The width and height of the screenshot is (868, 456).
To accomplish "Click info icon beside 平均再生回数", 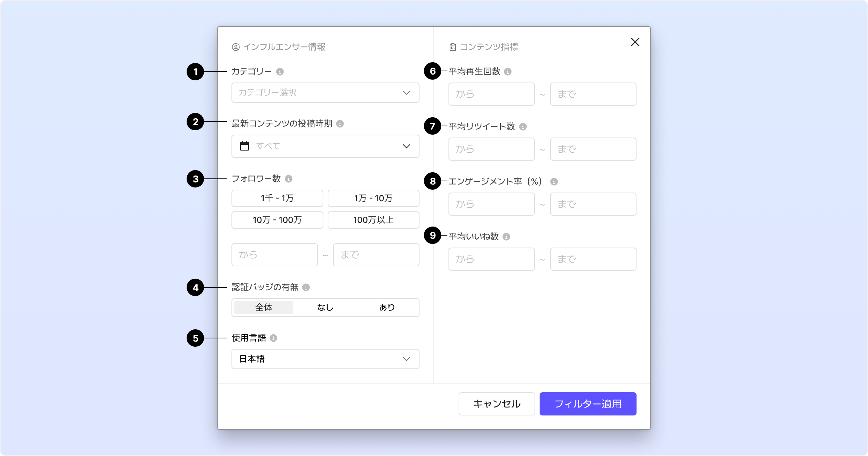I will pyautogui.click(x=508, y=72).
